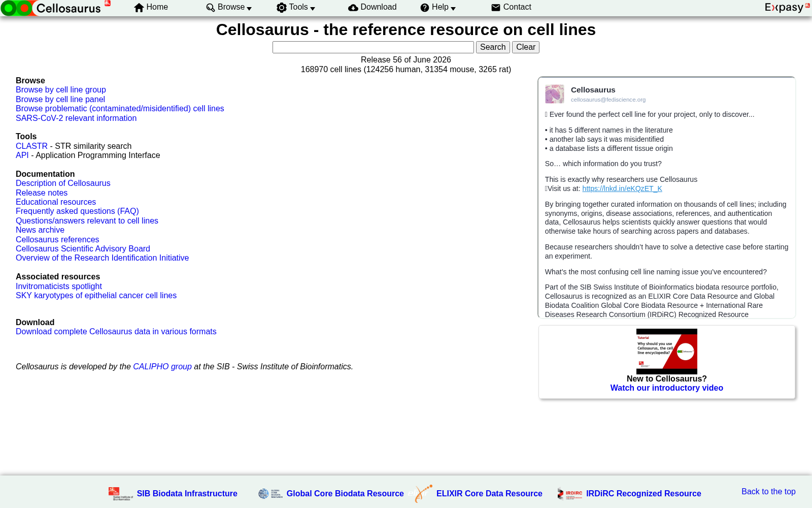The width and height of the screenshot is (812, 508).
Task: Click the Global Core Biodata logo icon
Action: (270, 493)
